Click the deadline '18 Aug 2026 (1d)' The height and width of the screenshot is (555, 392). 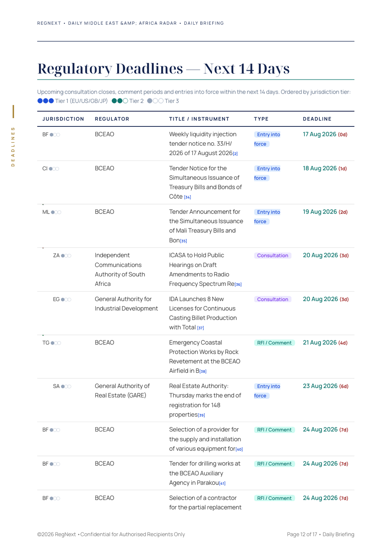325,169
